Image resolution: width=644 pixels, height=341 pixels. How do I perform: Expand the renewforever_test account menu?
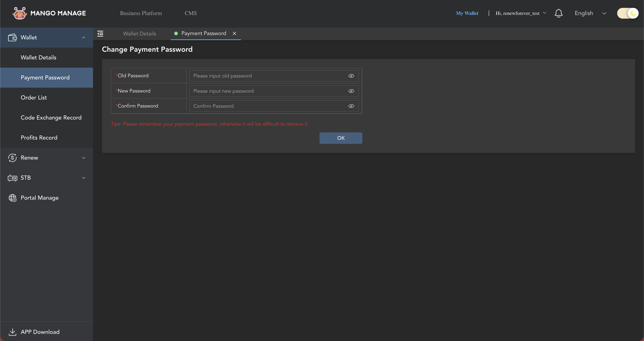tap(520, 13)
